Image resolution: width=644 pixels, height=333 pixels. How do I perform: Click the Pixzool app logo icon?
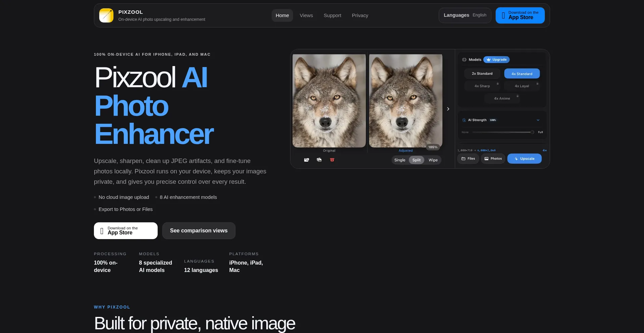(x=106, y=15)
